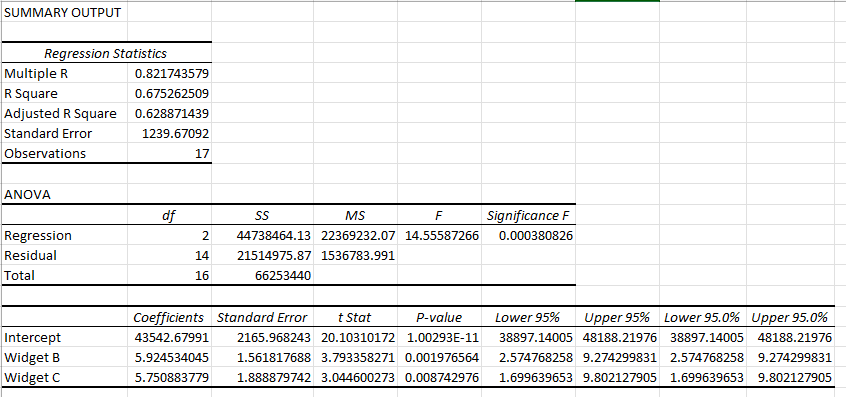
Task: Select Residual df value 14
Action: pyautogui.click(x=170, y=256)
